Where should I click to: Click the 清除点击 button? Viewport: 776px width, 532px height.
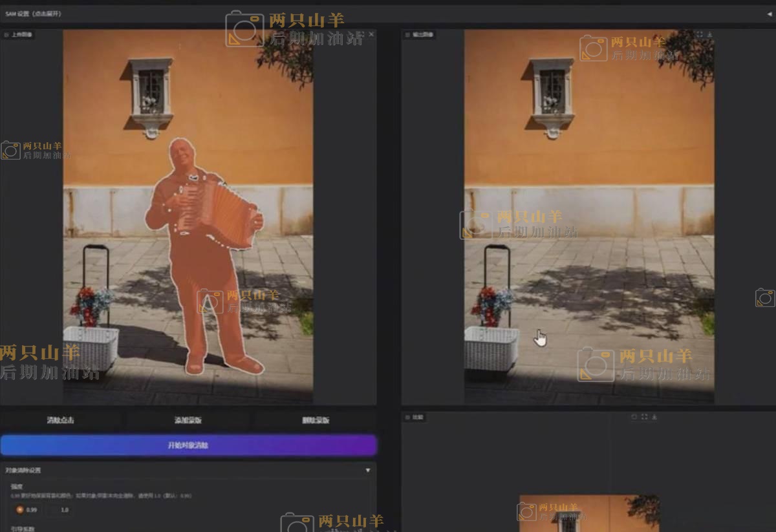click(x=60, y=420)
